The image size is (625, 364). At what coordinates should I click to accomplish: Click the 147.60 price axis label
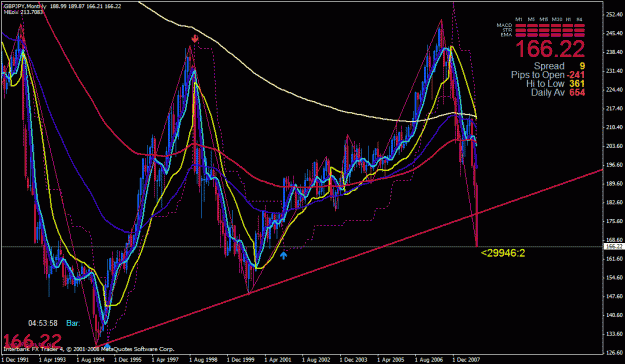pyautogui.click(x=614, y=296)
